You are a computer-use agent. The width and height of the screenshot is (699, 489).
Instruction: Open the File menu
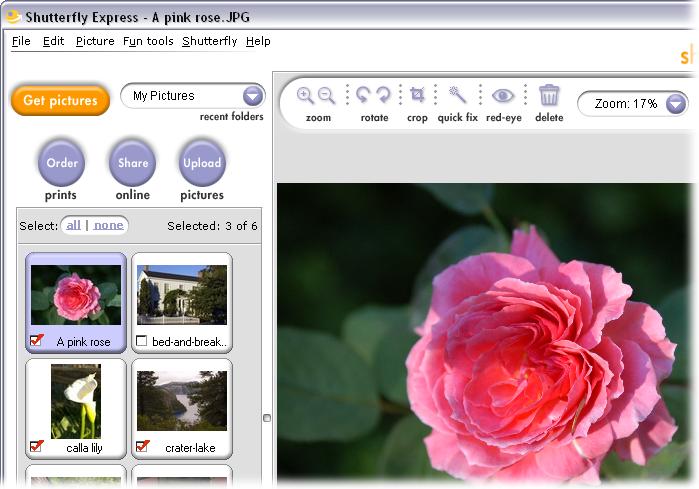(x=21, y=41)
